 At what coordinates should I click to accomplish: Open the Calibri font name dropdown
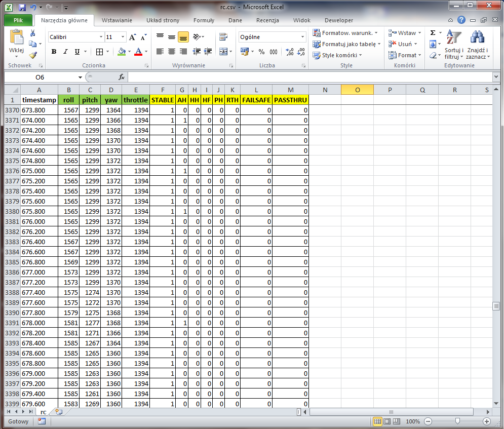(101, 37)
